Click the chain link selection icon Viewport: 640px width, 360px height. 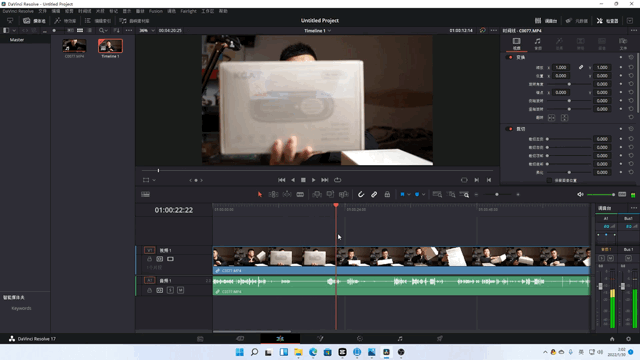point(374,195)
